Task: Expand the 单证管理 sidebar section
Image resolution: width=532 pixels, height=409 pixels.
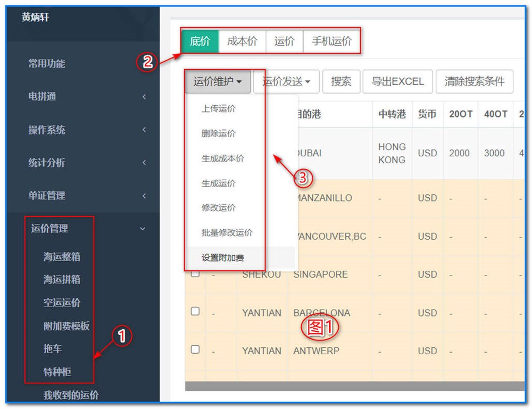Action: (x=51, y=195)
